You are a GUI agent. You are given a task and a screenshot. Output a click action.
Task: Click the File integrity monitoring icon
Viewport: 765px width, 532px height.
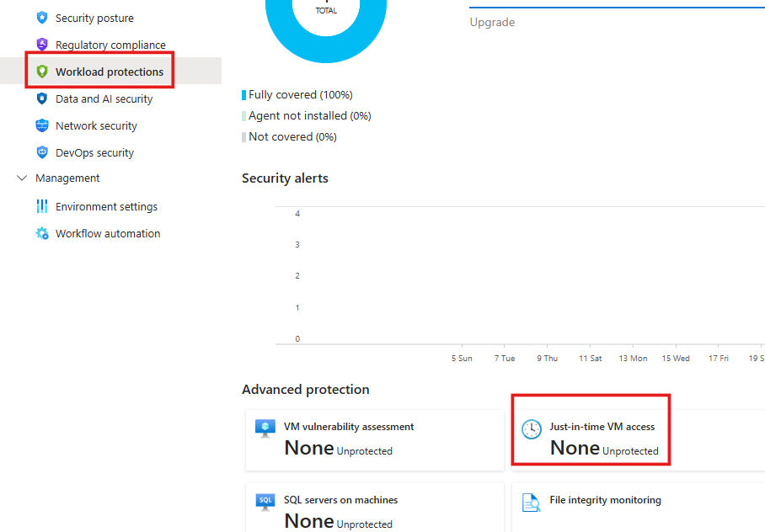coord(532,503)
